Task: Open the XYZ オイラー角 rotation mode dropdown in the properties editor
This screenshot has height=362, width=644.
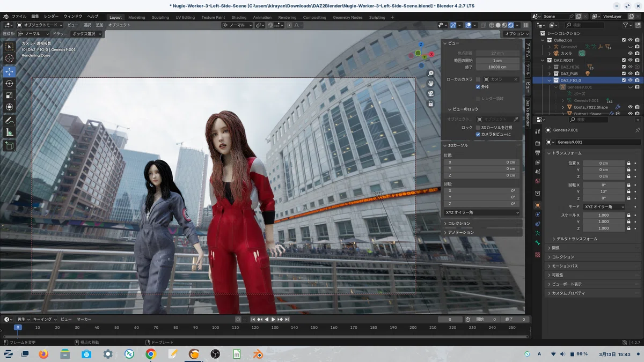Action: tap(604, 206)
